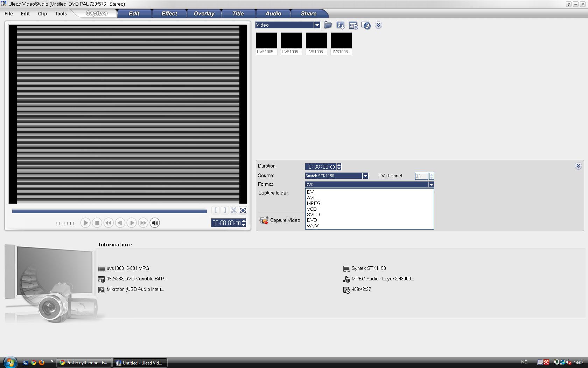The height and width of the screenshot is (368, 588).
Task: Select the UVS1008 video thumbnail
Action: pos(341,43)
